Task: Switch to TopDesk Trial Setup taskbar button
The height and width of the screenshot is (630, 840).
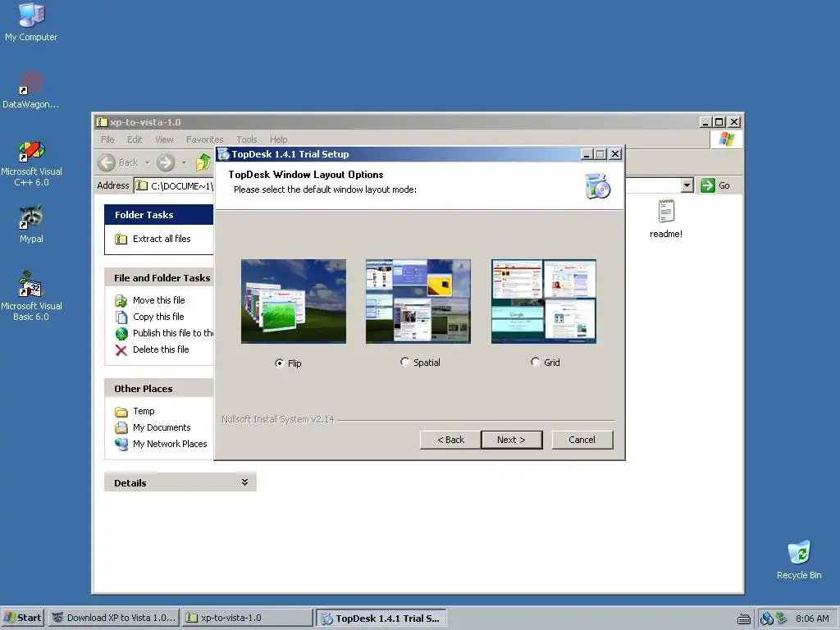Action: pos(381,619)
